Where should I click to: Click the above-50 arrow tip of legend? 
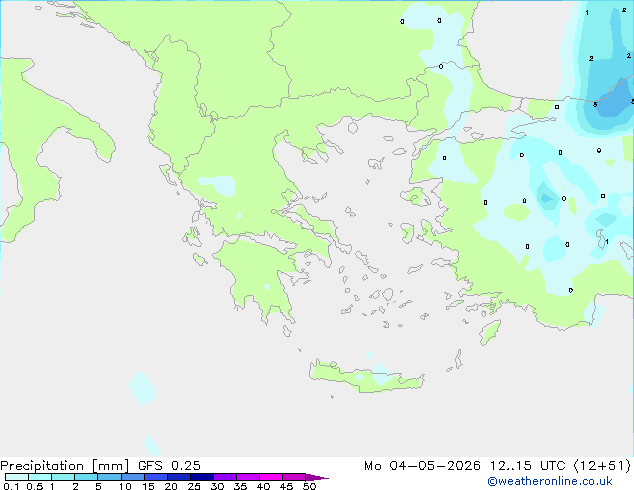coord(317,477)
